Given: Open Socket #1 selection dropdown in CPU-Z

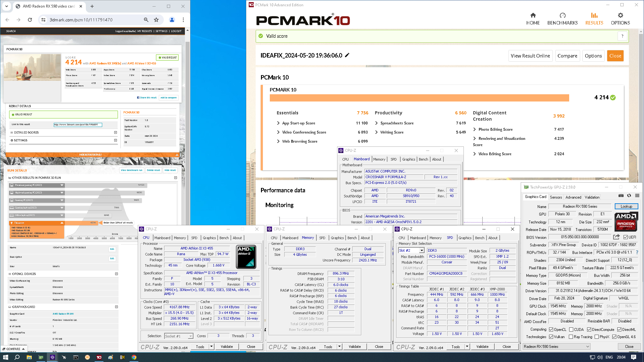Looking at the screenshot, I should pos(179,336).
